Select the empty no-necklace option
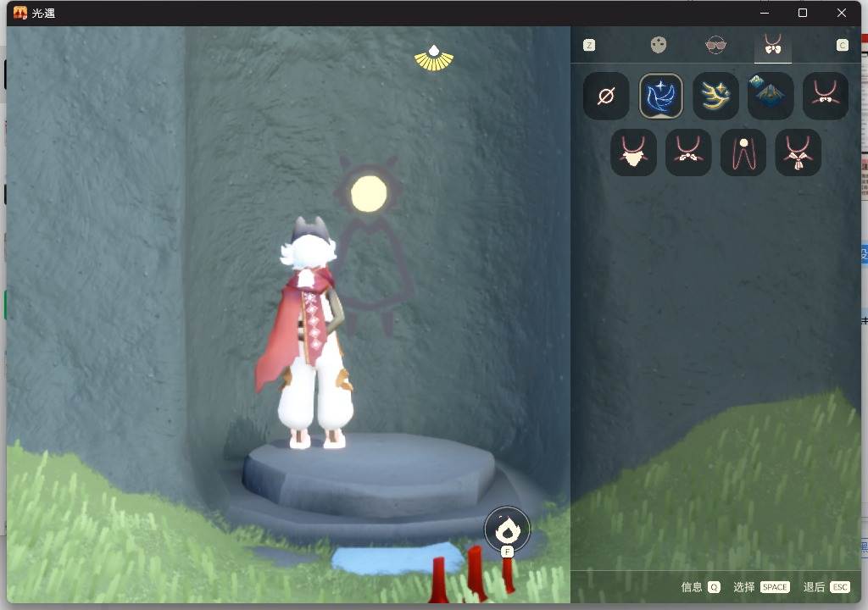Viewport: 868px width, 610px height. coord(606,96)
